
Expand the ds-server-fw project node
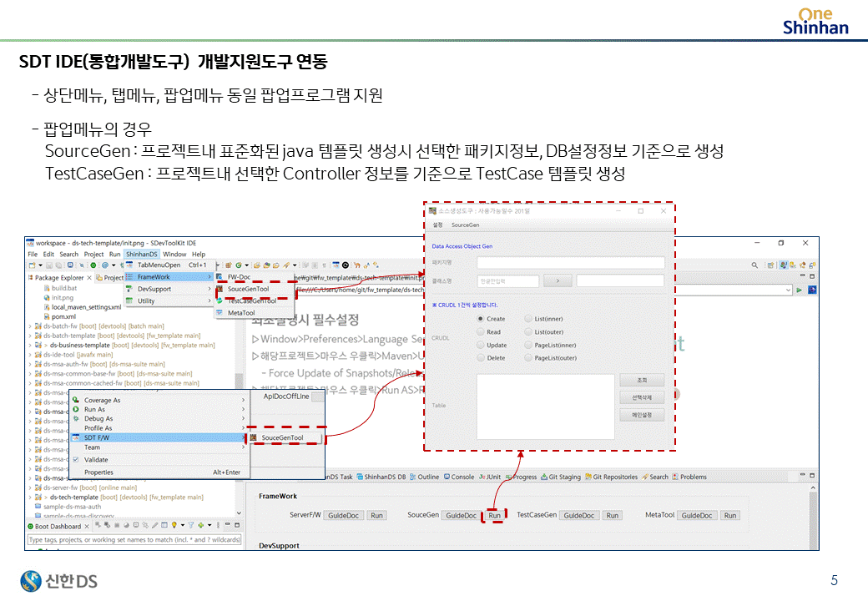tap(30, 487)
